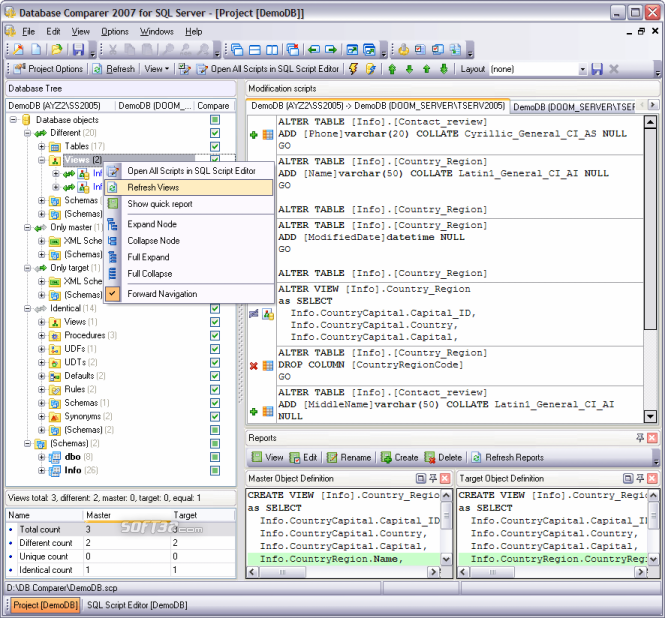Click the first green up arrow navigation icon
The height and width of the screenshot is (618, 665).
[x=392, y=69]
